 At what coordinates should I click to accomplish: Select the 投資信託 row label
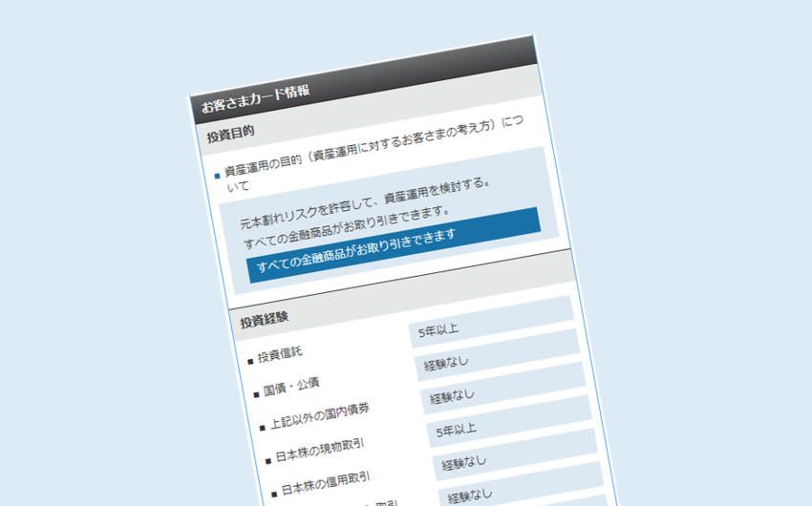pyautogui.click(x=280, y=354)
